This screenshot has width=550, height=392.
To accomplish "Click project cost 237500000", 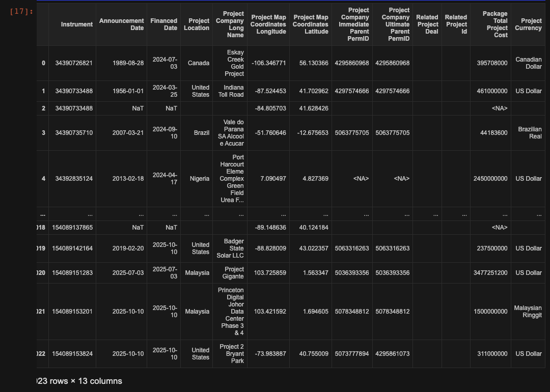I will pyautogui.click(x=492, y=248).
